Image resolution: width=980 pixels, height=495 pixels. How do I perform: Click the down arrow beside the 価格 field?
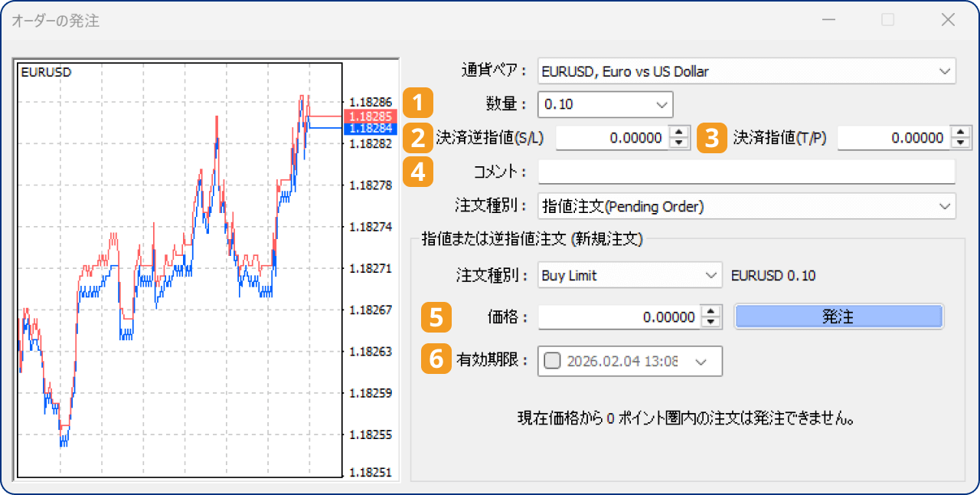coord(712,320)
